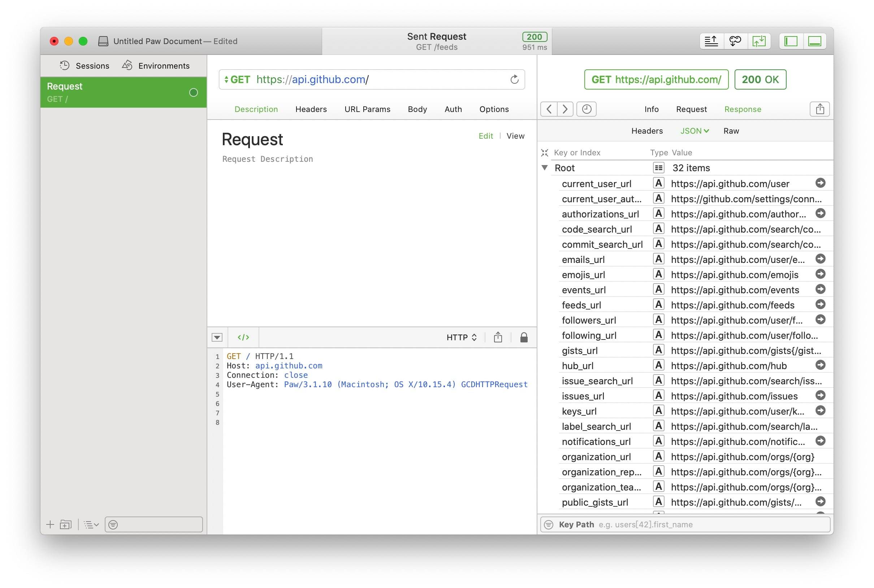Switch response view to Raw

731,131
